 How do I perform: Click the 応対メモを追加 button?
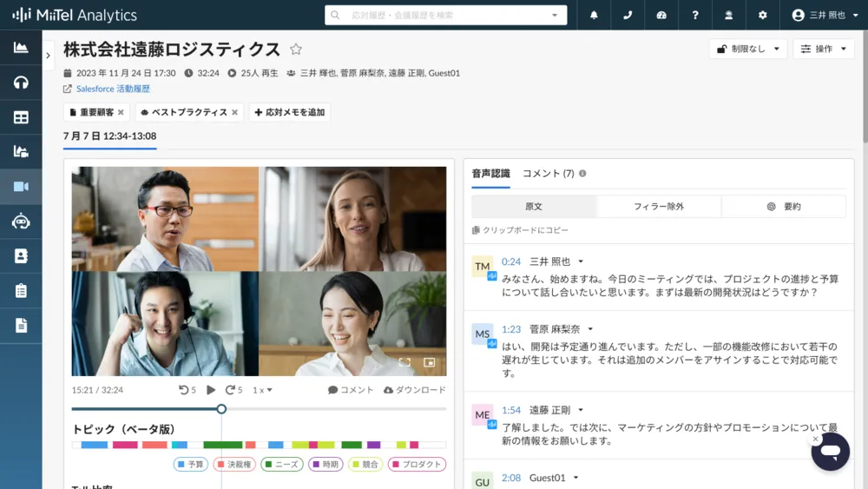[x=289, y=113]
